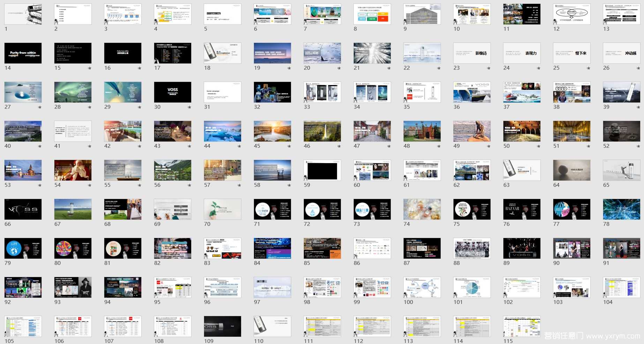Select slide 53 snowy village thumbnail
644x344 pixels.
23,170
